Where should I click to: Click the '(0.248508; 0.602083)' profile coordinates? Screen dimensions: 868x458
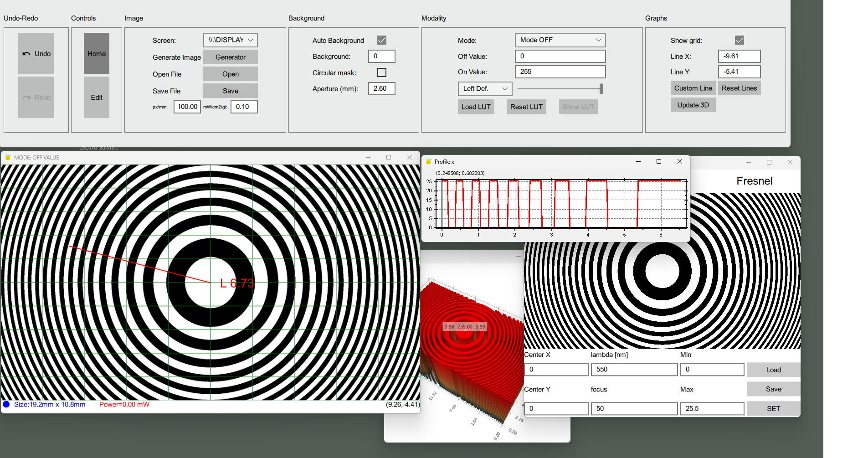[460, 173]
